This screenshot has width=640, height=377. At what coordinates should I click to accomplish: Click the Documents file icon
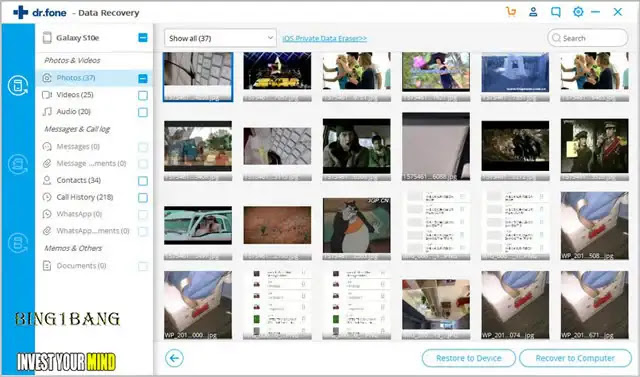tap(47, 266)
